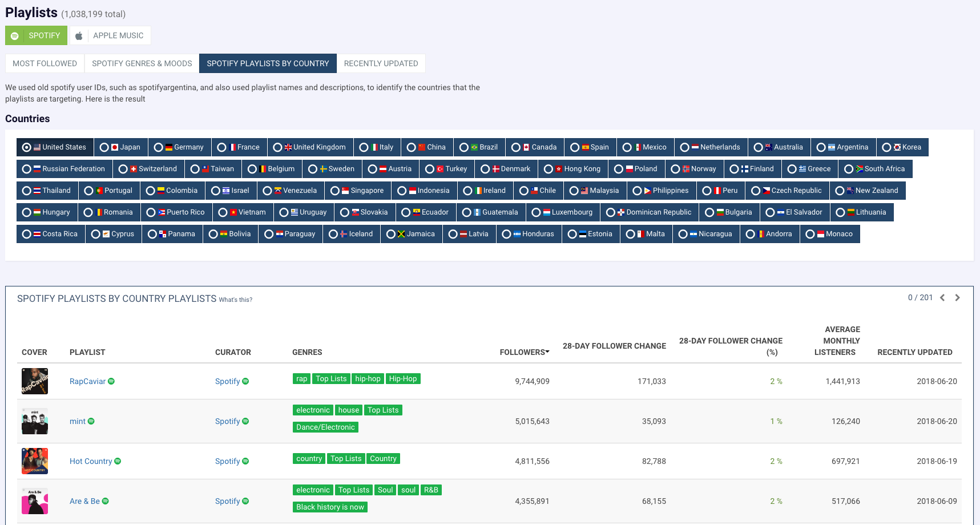The height and width of the screenshot is (525, 980).
Task: Click follower count 9,744,909
Action: (x=532, y=381)
